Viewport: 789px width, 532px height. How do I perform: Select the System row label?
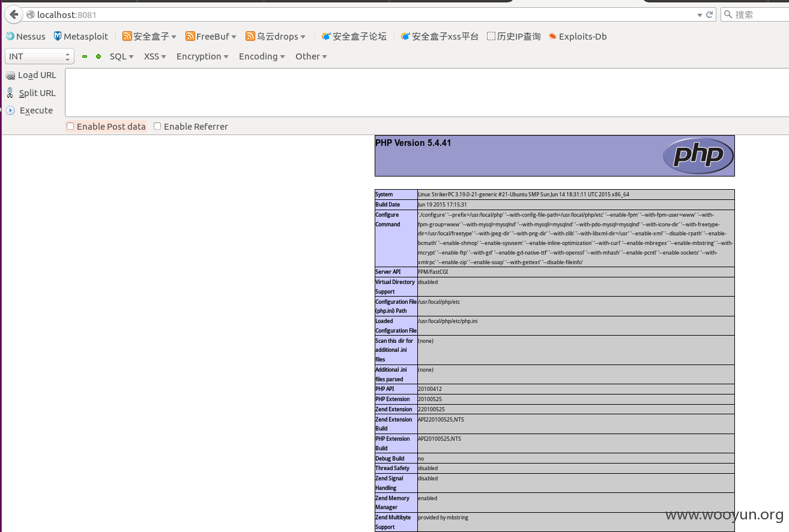click(384, 195)
